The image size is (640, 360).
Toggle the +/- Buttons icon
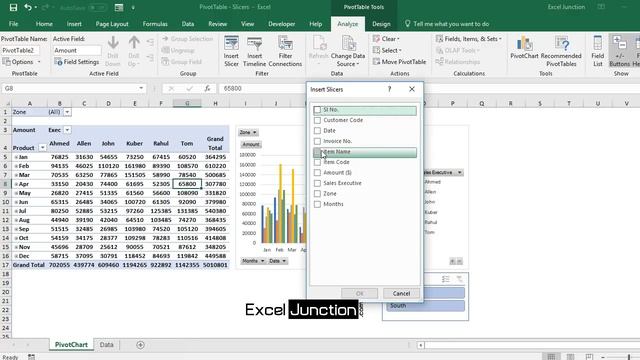point(620,51)
